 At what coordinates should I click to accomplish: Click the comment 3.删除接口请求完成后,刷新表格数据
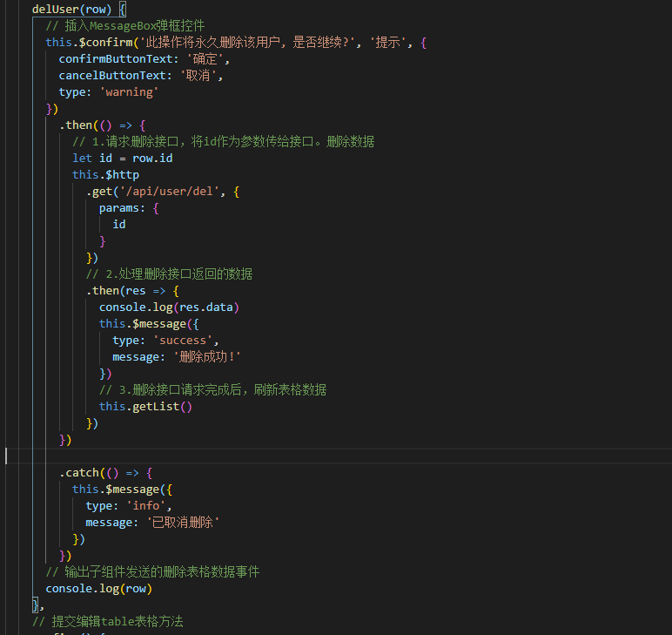point(213,389)
